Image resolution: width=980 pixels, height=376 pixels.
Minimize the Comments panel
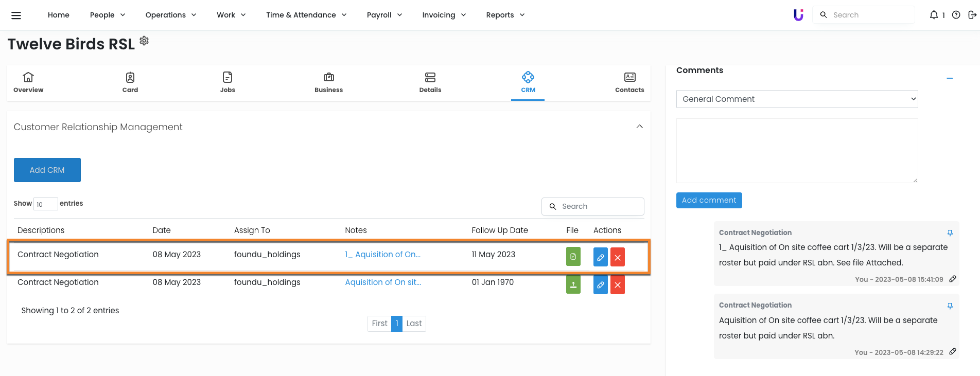(949, 78)
